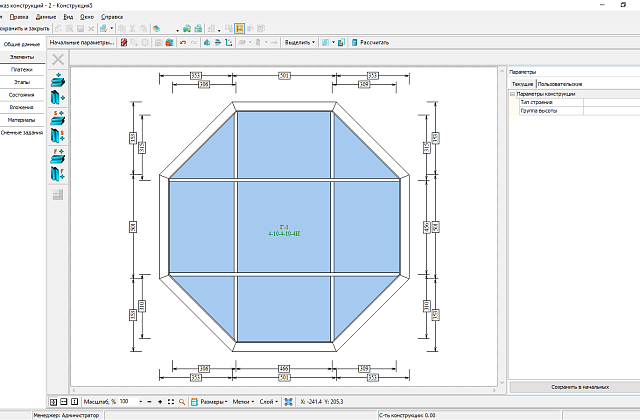This screenshot has width=640, height=420.
Task: Collapse Параметры конструкции group
Action: tap(513, 94)
